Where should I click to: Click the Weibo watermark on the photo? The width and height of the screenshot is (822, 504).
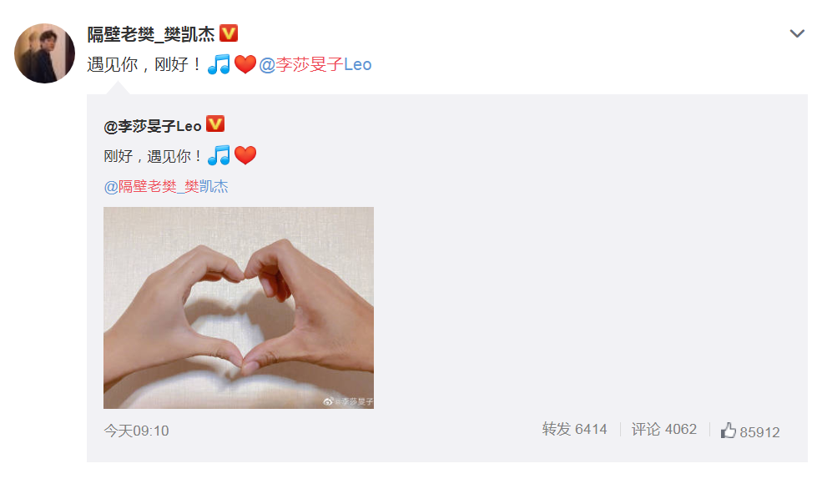point(348,401)
